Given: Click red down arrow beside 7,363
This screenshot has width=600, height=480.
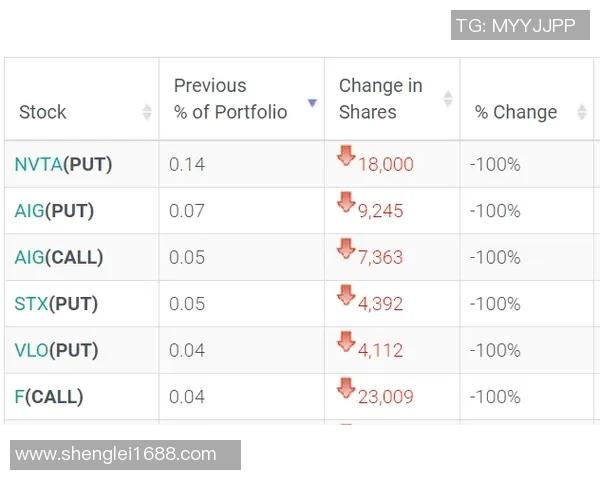Looking at the screenshot, I should [x=346, y=249].
